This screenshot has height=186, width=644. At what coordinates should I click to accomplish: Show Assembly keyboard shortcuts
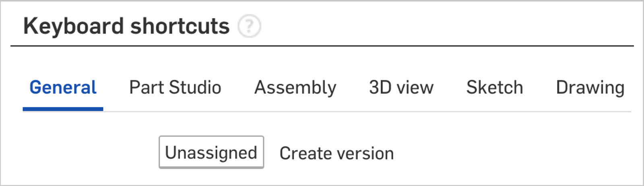(295, 88)
